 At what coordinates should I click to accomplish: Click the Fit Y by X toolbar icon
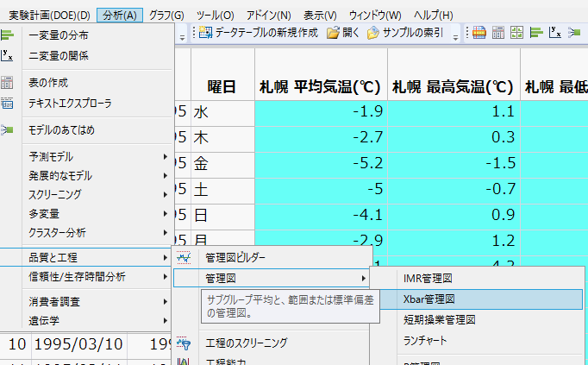tap(555, 33)
